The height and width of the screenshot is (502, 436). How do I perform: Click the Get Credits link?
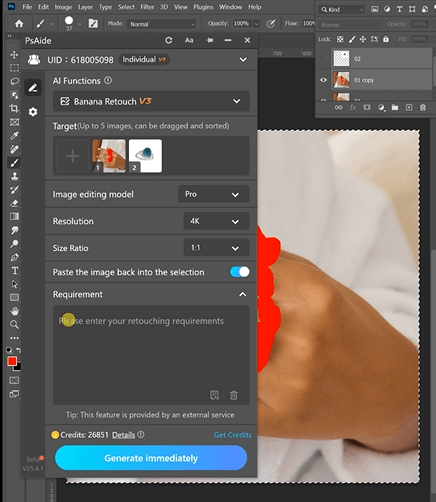(232, 435)
